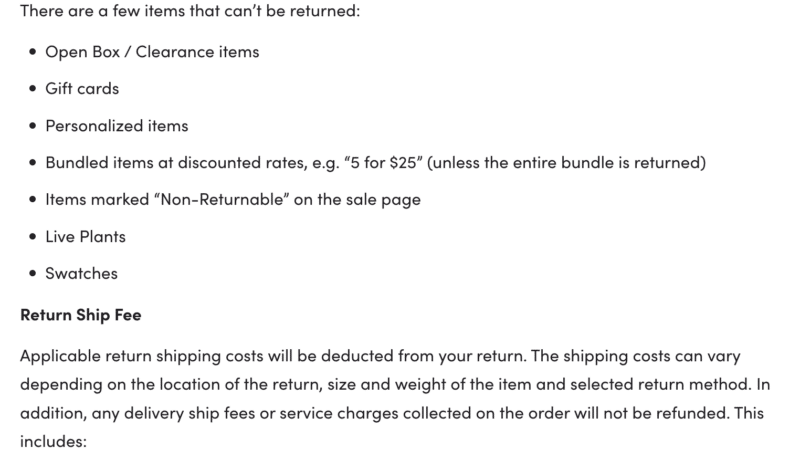Click 'There are a few items' intro sentence
The height and width of the screenshot is (459, 800).
[x=190, y=10]
